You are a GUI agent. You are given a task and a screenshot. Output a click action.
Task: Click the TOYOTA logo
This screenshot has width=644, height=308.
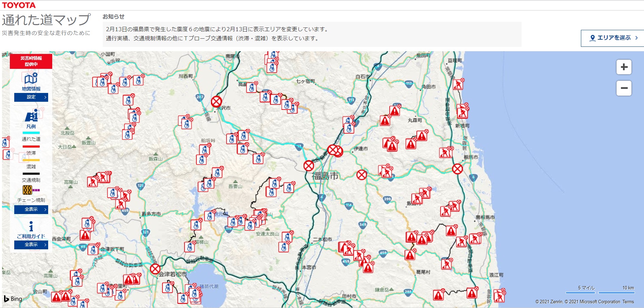(19, 5)
